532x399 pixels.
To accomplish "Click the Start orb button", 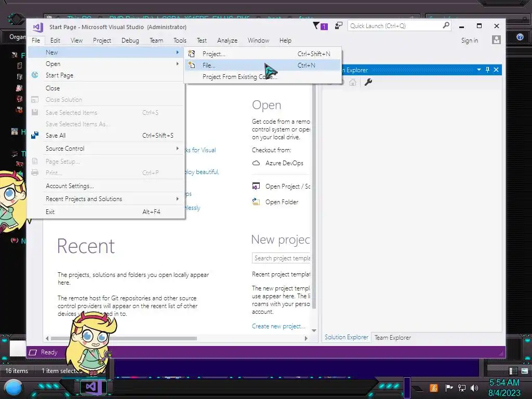I will [x=13, y=388].
